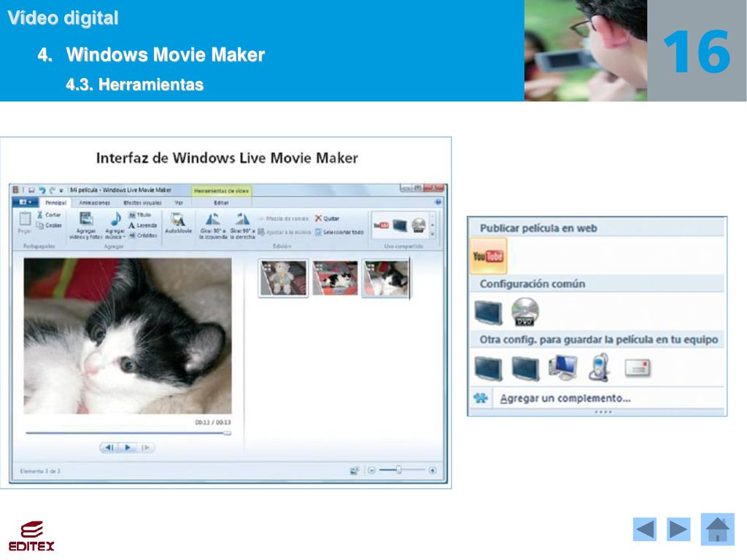Rotate 90° a la izquierda
The width and height of the screenshot is (747, 560).
(x=212, y=225)
